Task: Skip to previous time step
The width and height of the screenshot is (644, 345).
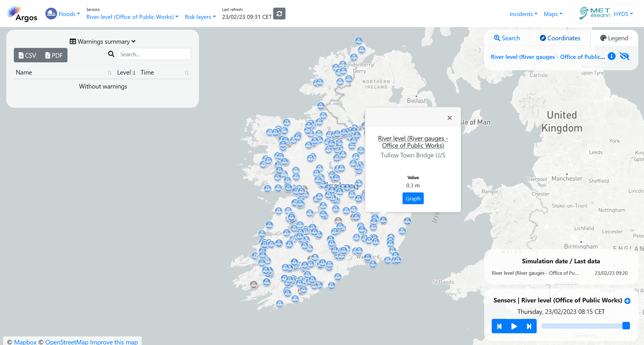Action: pos(499,326)
